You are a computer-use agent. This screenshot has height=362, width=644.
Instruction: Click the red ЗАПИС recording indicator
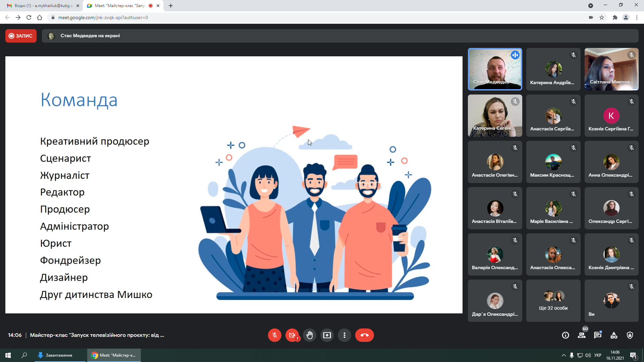tap(21, 36)
